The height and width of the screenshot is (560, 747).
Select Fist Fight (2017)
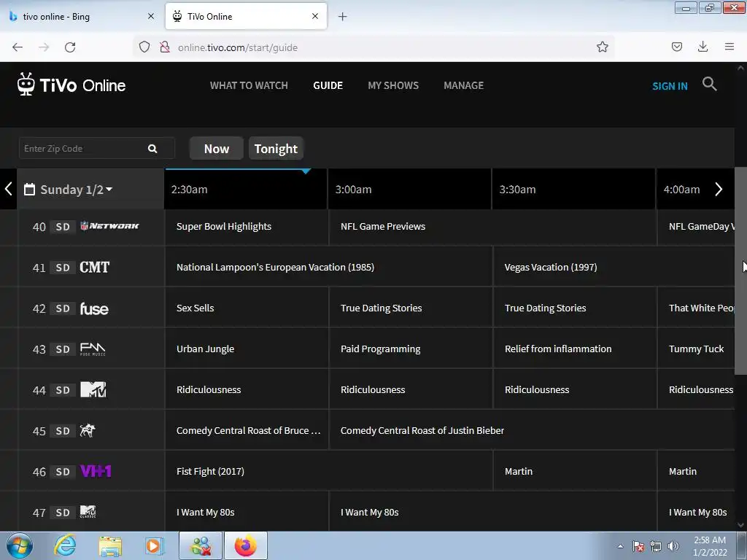pyautogui.click(x=329, y=472)
